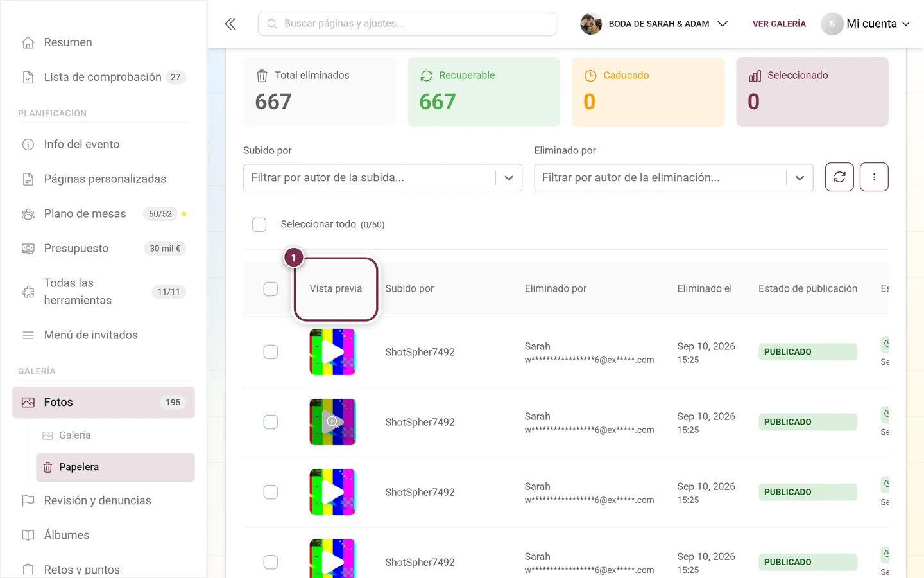
Task: Click the Estado de publicación column header
Action: point(808,289)
